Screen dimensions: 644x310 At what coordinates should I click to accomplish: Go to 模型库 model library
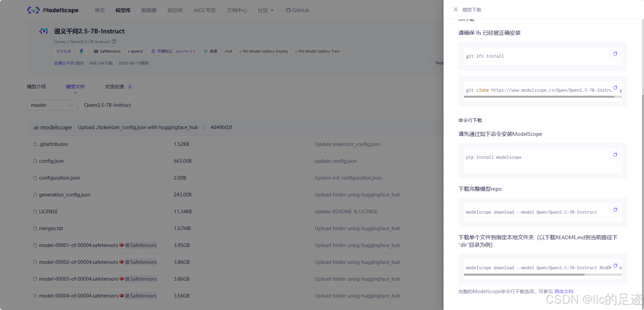click(123, 10)
